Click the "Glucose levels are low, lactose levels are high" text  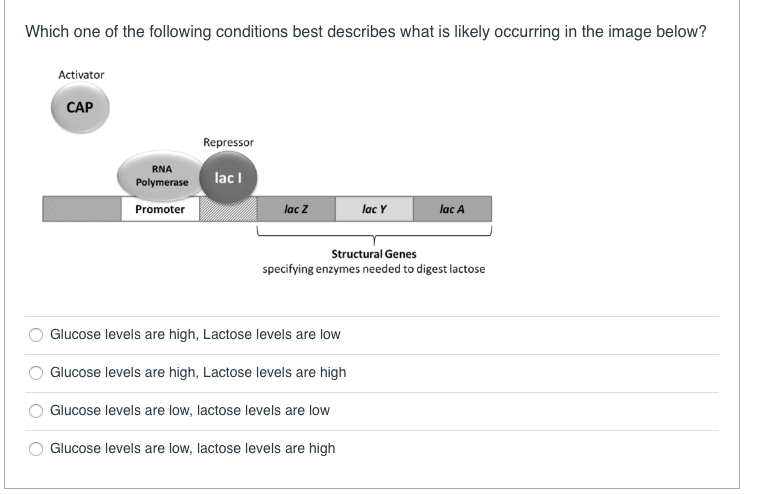pos(193,449)
